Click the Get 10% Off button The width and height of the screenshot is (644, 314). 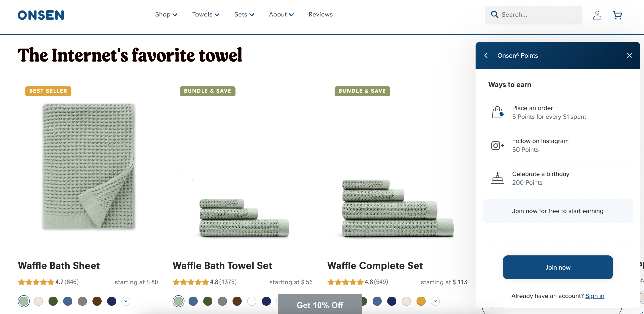(320, 305)
